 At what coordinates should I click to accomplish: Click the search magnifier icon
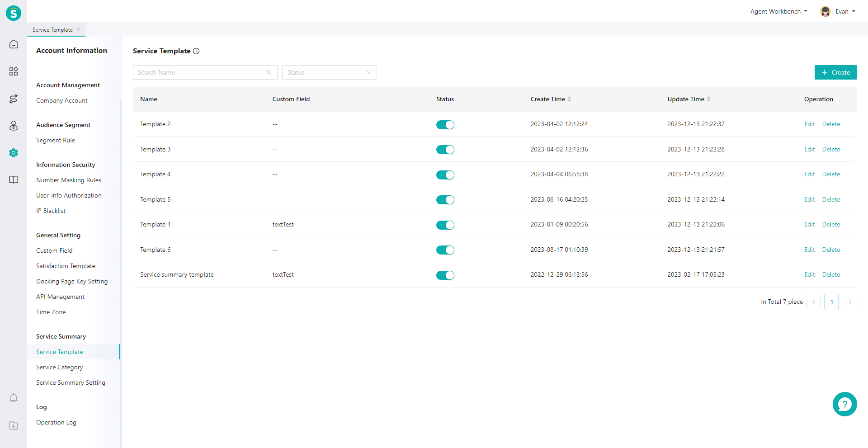pyautogui.click(x=269, y=72)
